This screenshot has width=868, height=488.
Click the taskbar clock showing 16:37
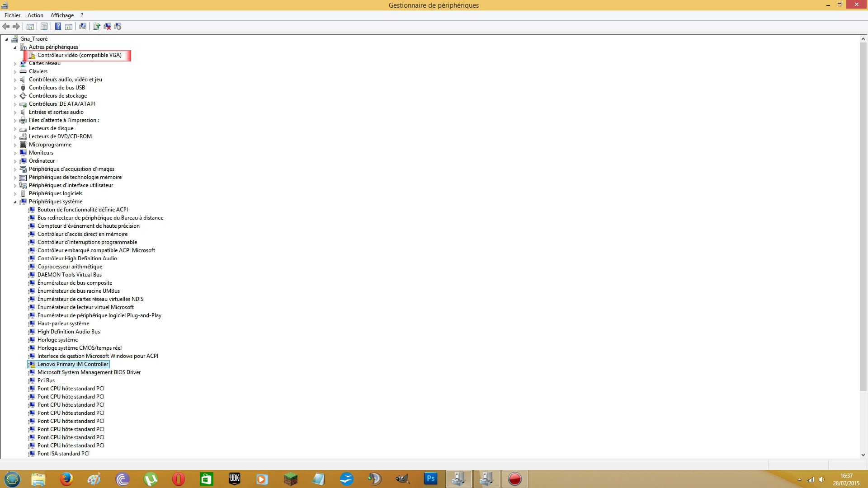pos(846,476)
